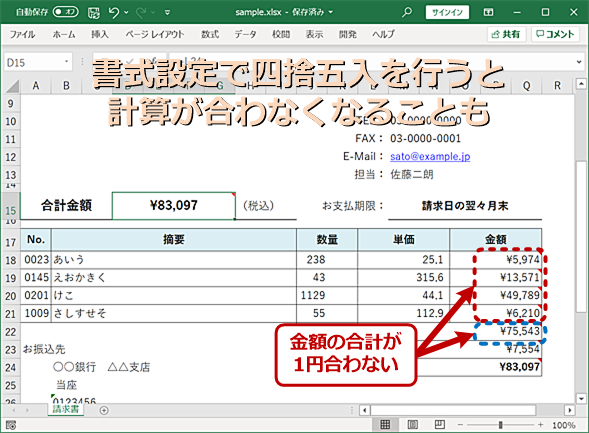Open the undo history dropdown arrow
The width and height of the screenshot is (589, 433).
[x=127, y=13]
